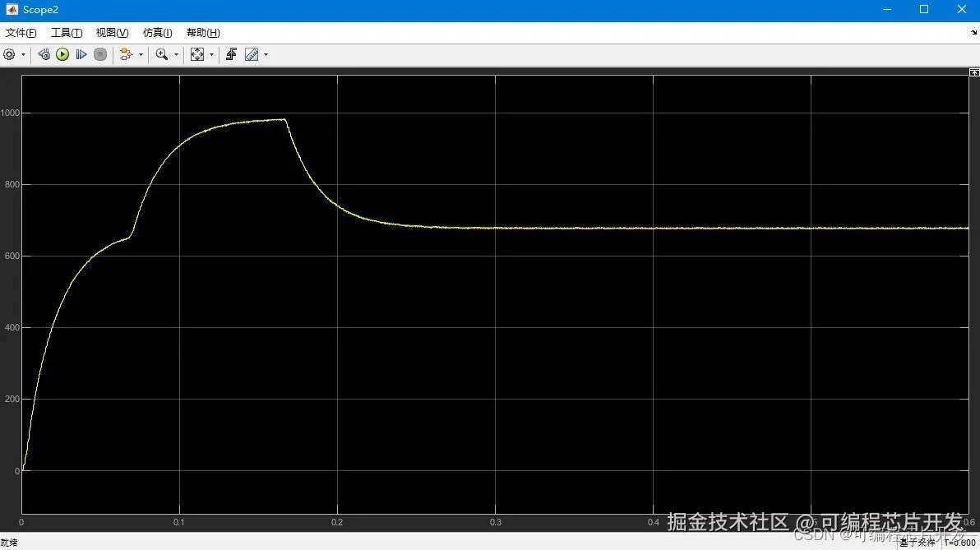Screen dimensions: 980x550
Task: Open the triggers toolbar icon
Action: (231, 54)
